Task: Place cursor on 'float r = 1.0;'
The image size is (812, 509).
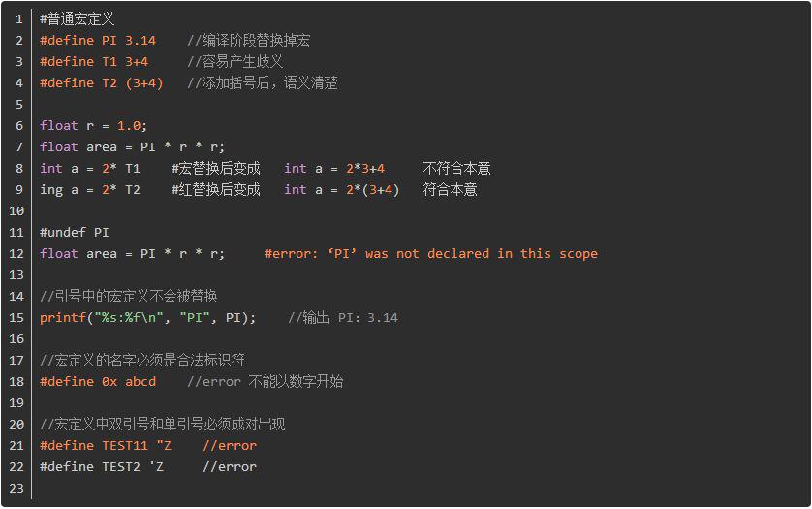Action: pyautogui.click(x=93, y=125)
